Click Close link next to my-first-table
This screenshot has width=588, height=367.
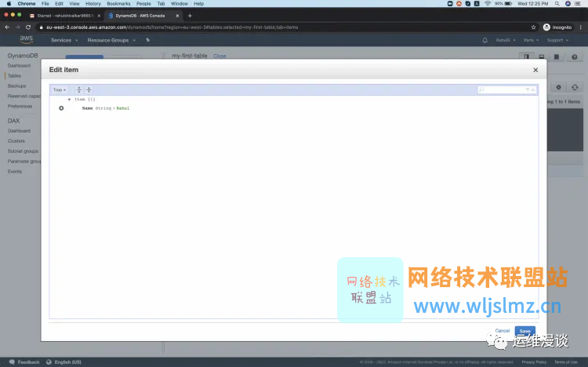(220, 56)
